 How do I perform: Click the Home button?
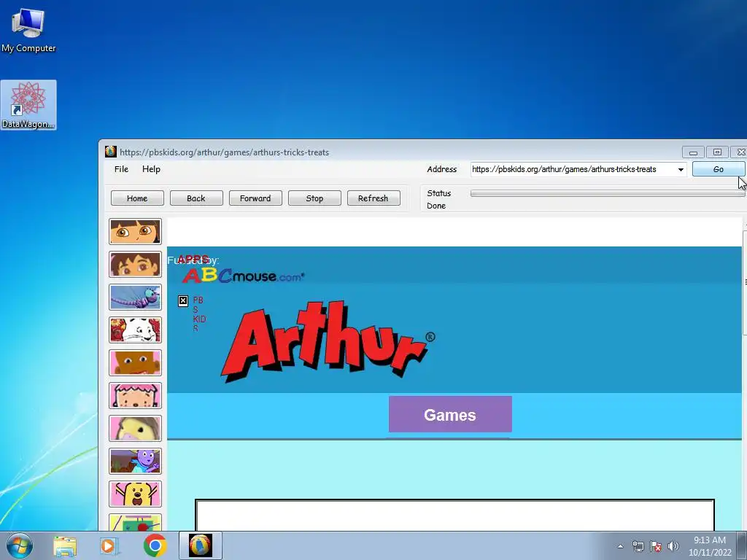[137, 198]
